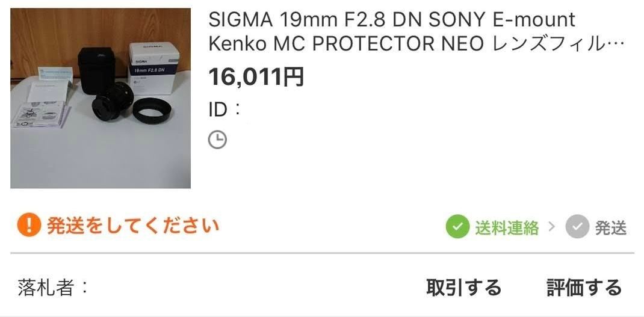Click the orange exclamation warning icon
Image resolution: width=644 pixels, height=317 pixels.
click(29, 225)
